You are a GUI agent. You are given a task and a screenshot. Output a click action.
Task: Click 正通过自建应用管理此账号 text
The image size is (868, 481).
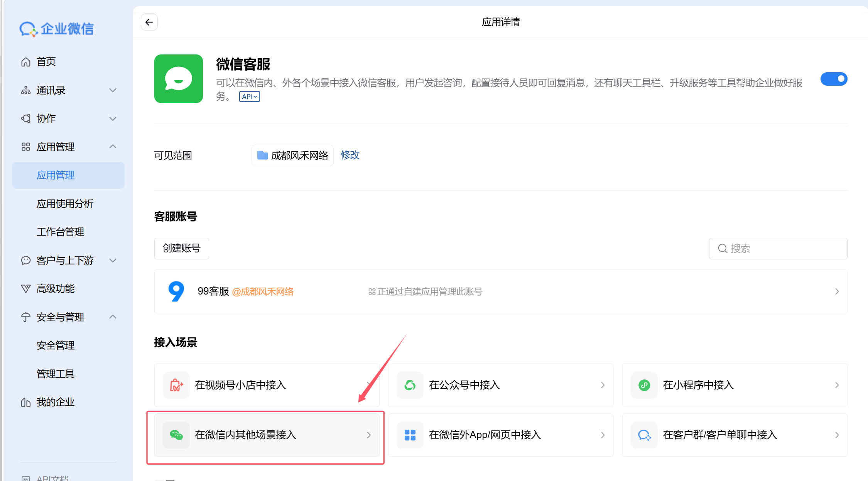point(430,292)
